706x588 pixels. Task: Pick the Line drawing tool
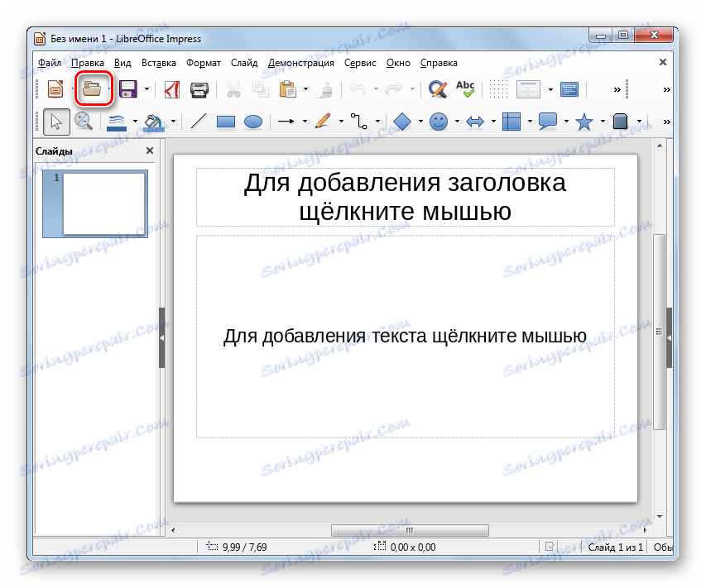pos(199,122)
